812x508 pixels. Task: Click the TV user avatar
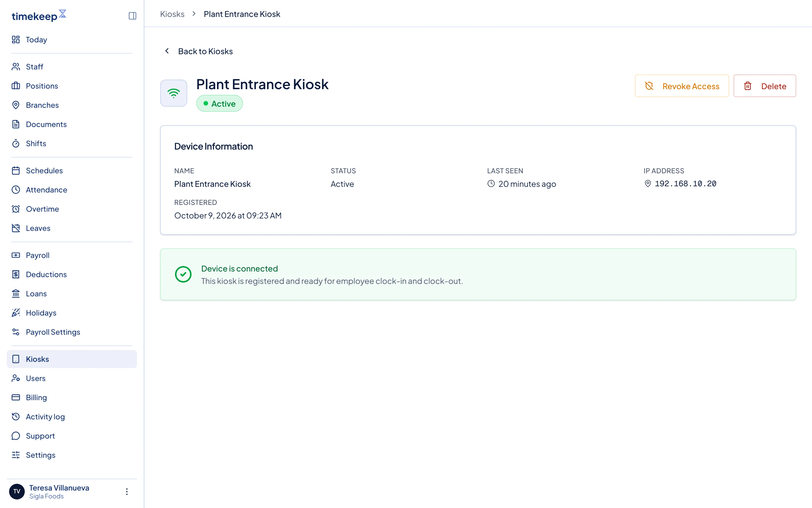[17, 492]
